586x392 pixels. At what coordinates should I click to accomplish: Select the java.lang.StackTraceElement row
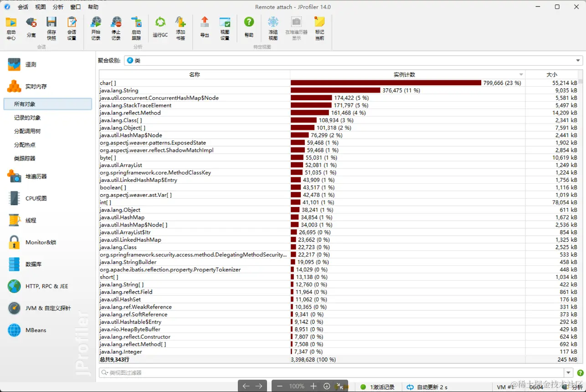point(338,105)
